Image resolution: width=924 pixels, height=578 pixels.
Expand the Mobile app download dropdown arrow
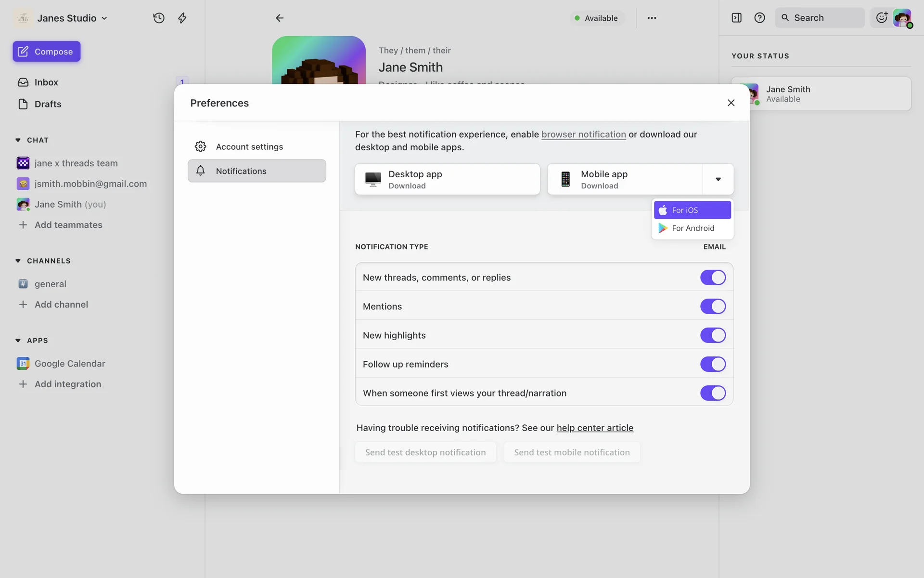718,179
